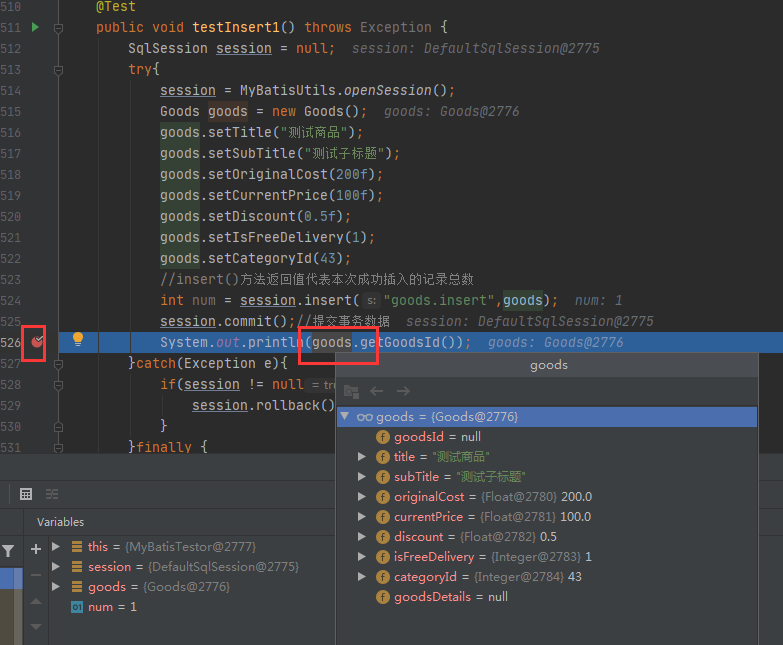Image resolution: width=783 pixels, height=645 pixels.
Task: Collapse the try block at line 513
Action: click(58, 70)
